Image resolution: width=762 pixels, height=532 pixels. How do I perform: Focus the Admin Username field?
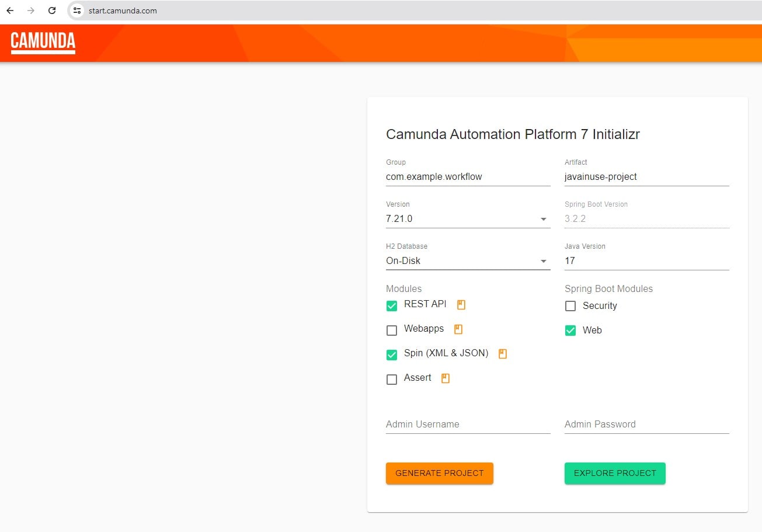click(468, 425)
